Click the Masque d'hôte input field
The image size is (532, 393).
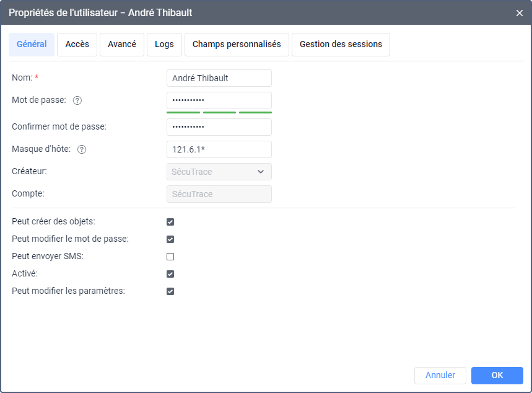(x=219, y=149)
